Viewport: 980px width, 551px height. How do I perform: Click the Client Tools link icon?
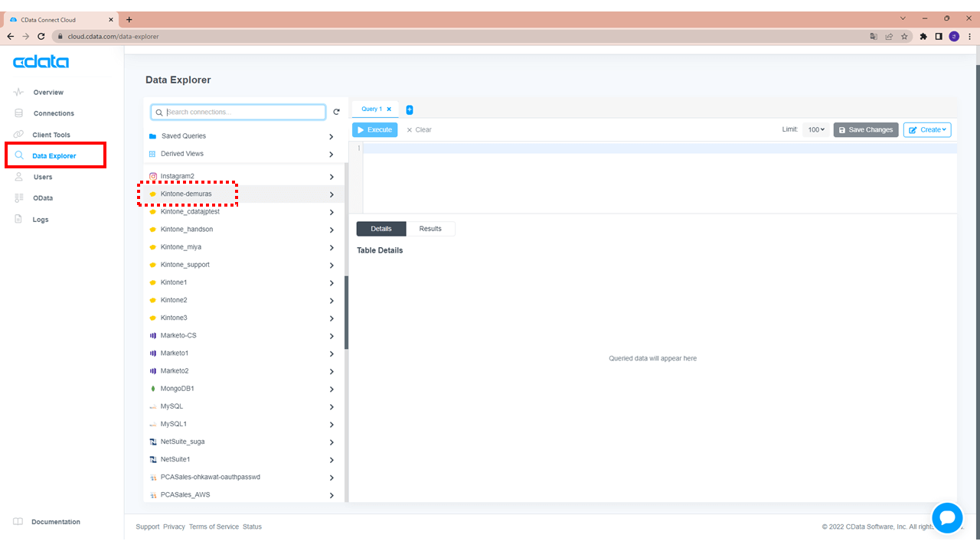pos(18,135)
